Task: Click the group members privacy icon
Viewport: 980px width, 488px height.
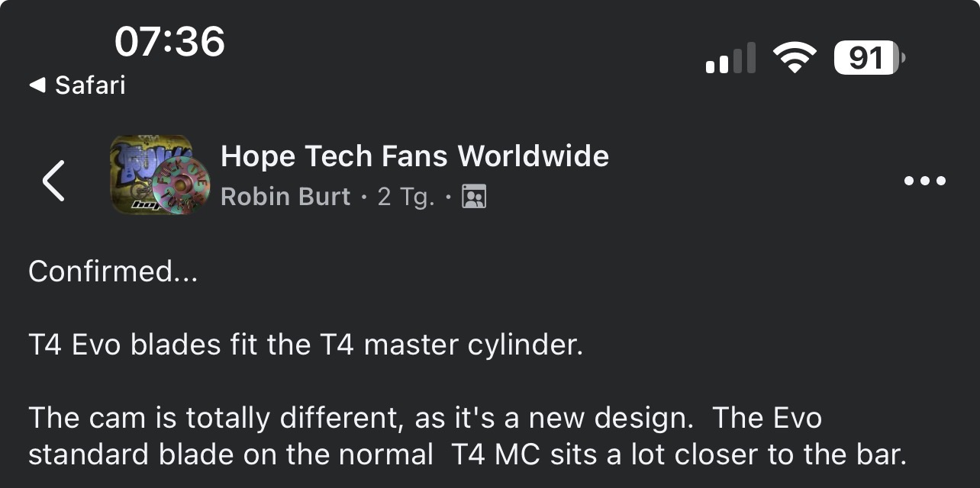Action: tap(474, 197)
